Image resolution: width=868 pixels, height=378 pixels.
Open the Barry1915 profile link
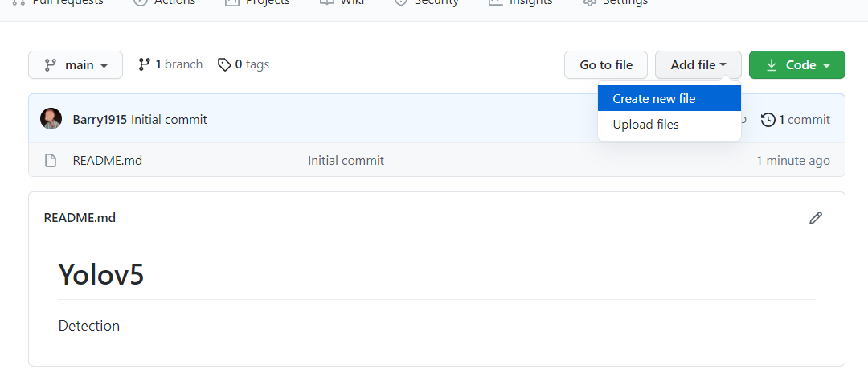100,120
